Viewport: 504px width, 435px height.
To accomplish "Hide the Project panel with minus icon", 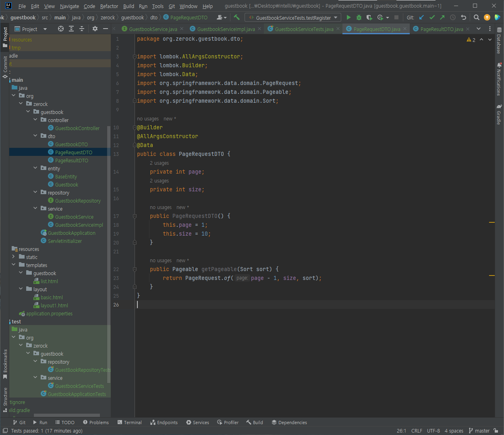I will (106, 29).
